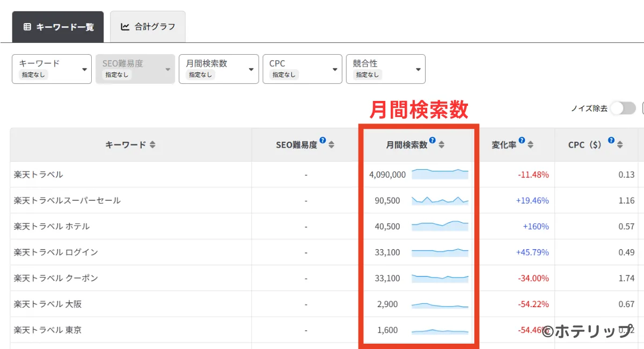This screenshot has height=349, width=644.
Task: Open the CPC filter dropdown
Action: point(302,69)
